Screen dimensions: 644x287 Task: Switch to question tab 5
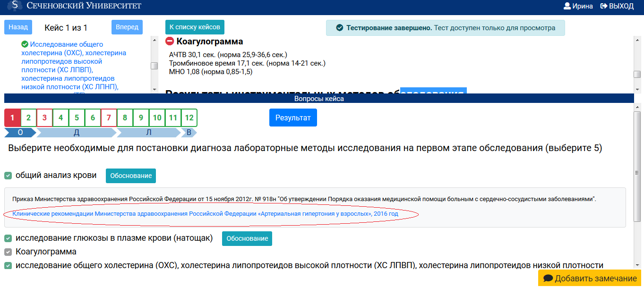tap(77, 118)
